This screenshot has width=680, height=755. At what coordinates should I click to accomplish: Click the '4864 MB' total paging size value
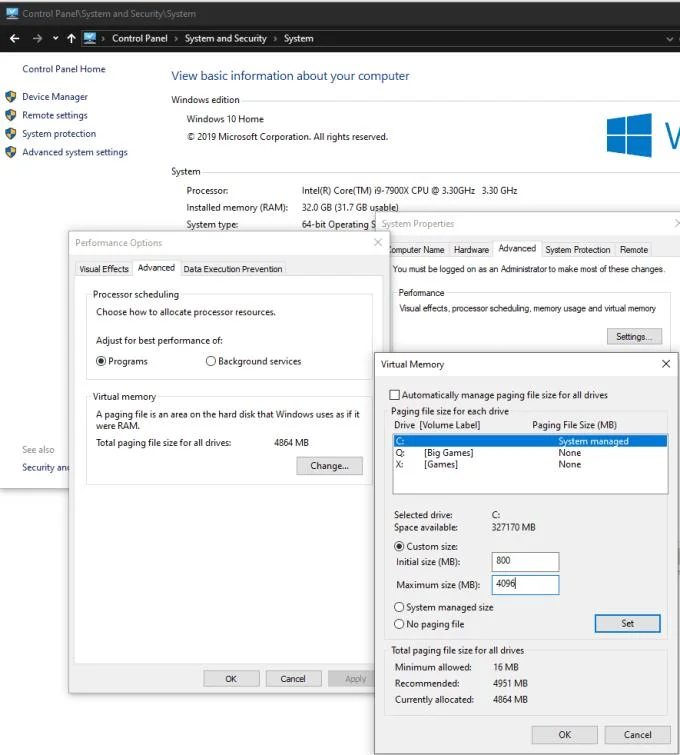(291, 443)
